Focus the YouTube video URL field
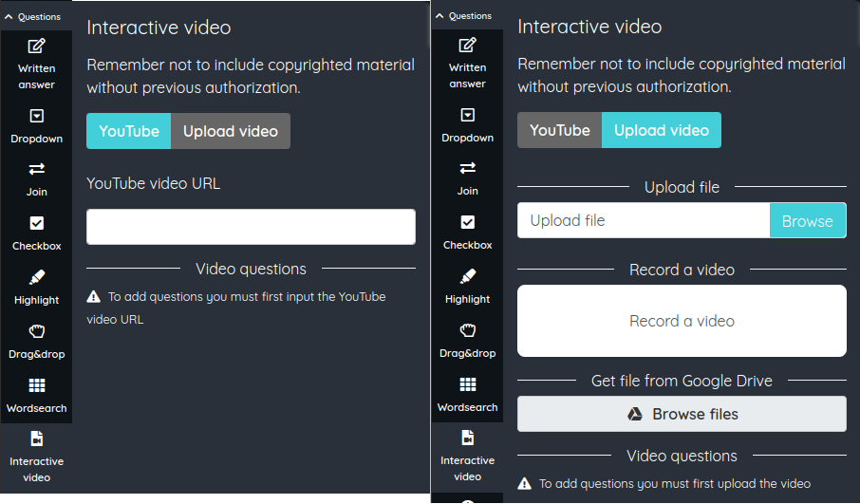Viewport: 860px width, 504px height. tap(251, 227)
